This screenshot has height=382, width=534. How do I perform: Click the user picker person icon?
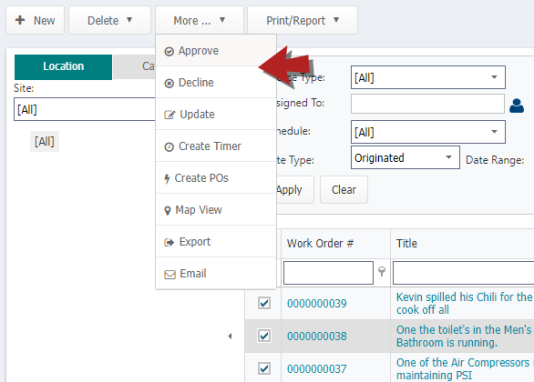(x=516, y=106)
